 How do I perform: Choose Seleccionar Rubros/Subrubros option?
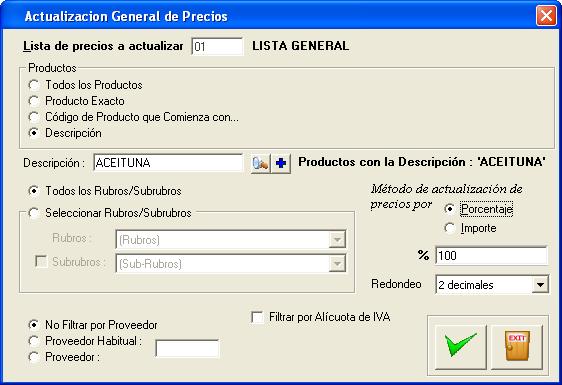[34, 213]
